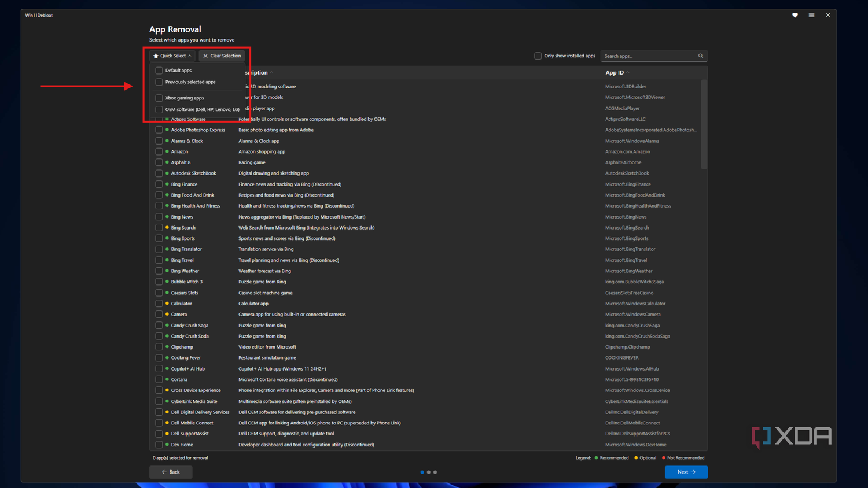This screenshot has height=488, width=868.
Task: Mark Candy Crush Saga for removal
Action: (159, 326)
